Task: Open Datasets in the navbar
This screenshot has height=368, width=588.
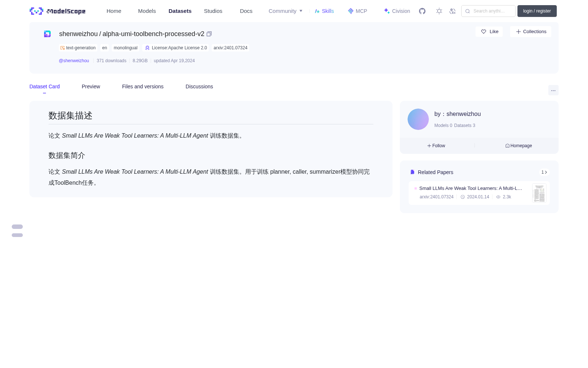Action: tap(180, 11)
